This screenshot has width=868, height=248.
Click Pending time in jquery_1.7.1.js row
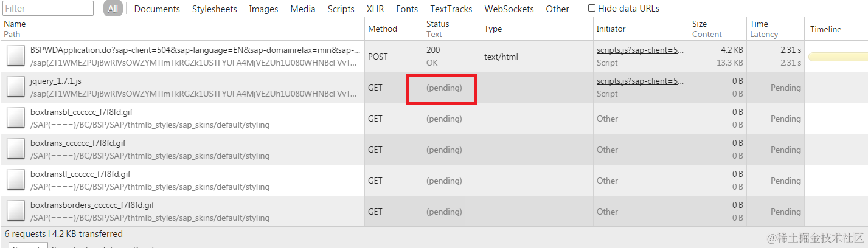click(x=786, y=88)
